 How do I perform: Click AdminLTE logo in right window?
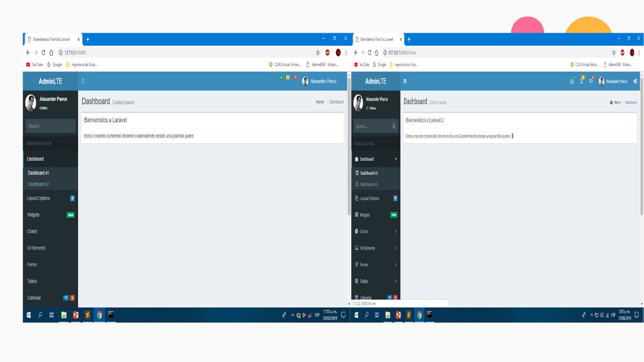tap(375, 81)
